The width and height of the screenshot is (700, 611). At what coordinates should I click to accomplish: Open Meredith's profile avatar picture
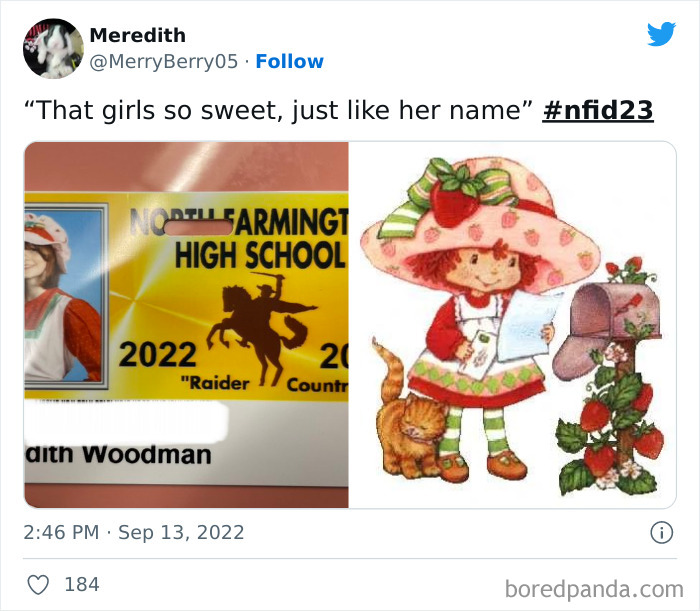pos(53,49)
